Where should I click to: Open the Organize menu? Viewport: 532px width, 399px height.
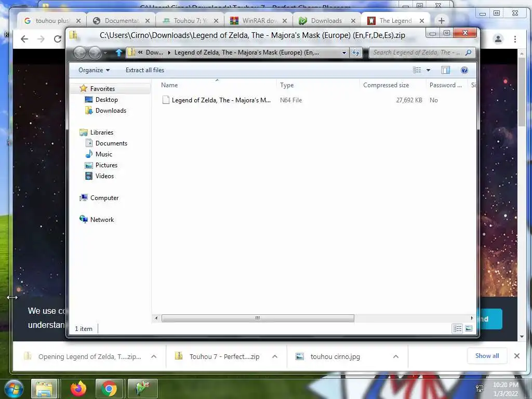(x=94, y=70)
